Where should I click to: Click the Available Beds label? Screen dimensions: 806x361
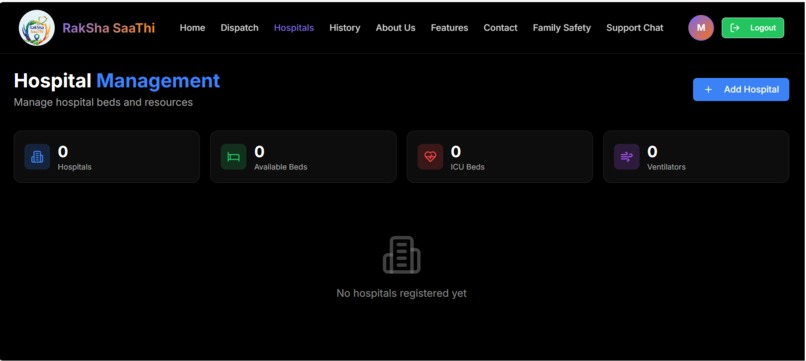(x=281, y=167)
